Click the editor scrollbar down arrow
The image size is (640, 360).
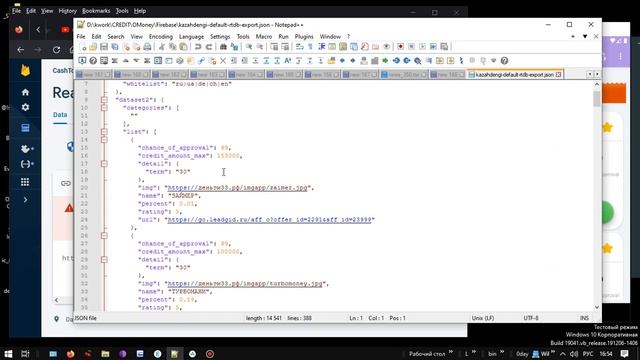(597, 307)
